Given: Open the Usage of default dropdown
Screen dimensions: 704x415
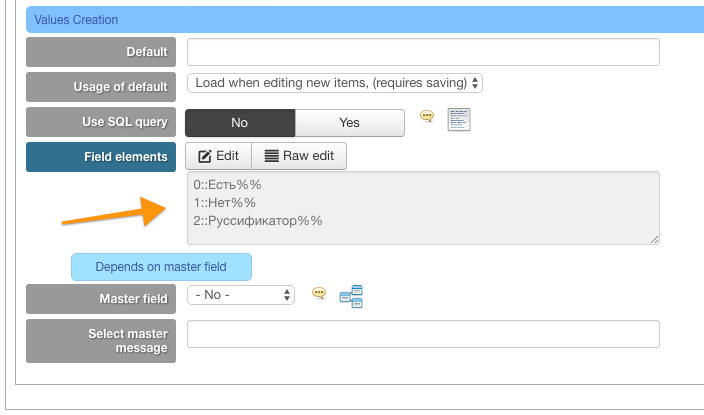Looking at the screenshot, I should point(335,83).
